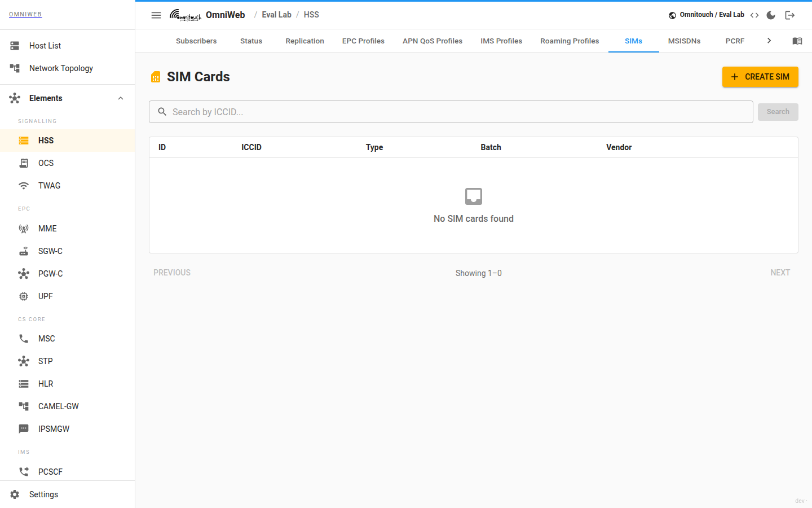This screenshot has width=812, height=508.
Task: Click the NEXT pagination button
Action: (x=780, y=273)
